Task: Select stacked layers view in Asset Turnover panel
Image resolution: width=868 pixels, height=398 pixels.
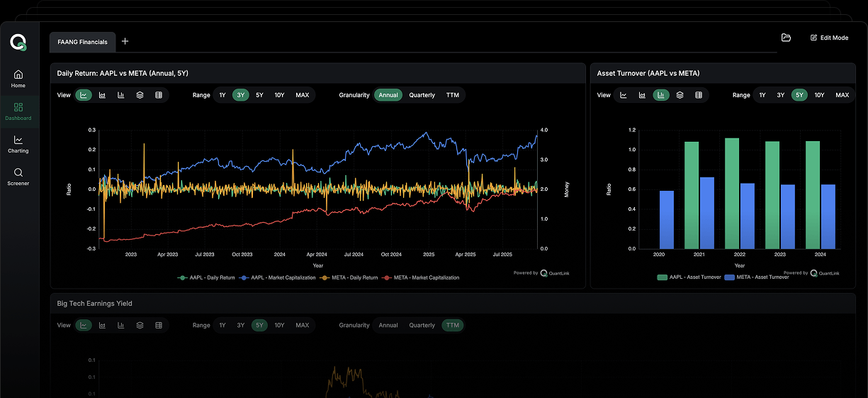Action: pos(680,95)
